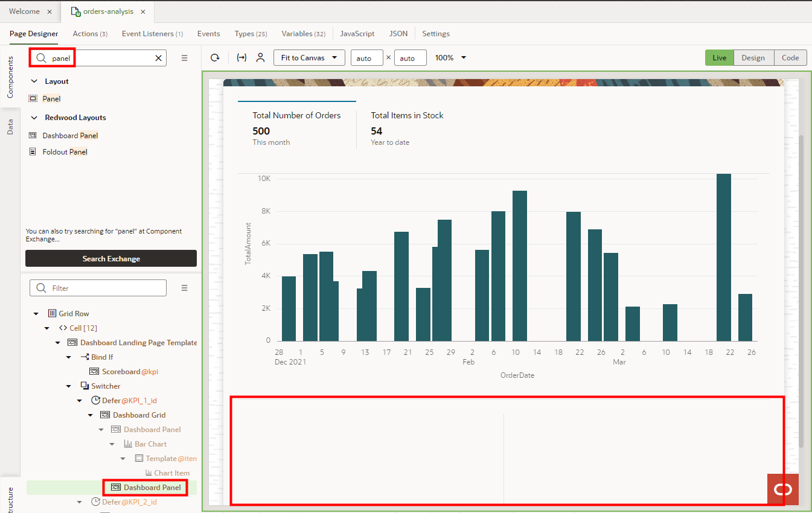This screenshot has height=513, width=812.
Task: Switch to the JSON tab
Action: (398, 34)
